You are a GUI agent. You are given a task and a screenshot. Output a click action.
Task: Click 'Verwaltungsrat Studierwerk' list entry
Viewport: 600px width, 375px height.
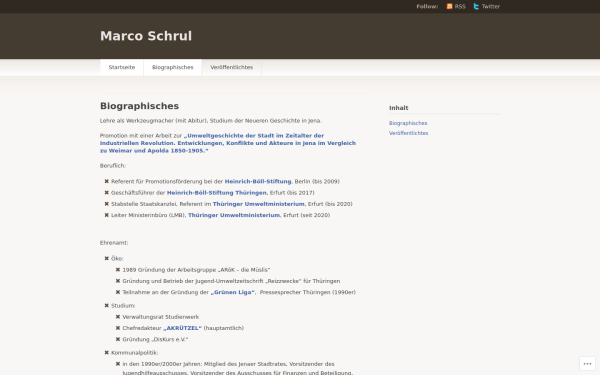[161, 317]
